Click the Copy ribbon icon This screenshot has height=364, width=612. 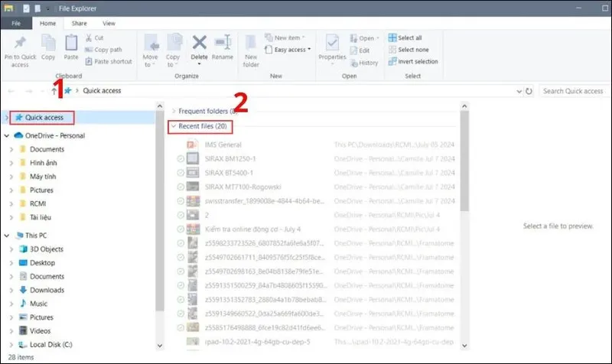coord(48,43)
